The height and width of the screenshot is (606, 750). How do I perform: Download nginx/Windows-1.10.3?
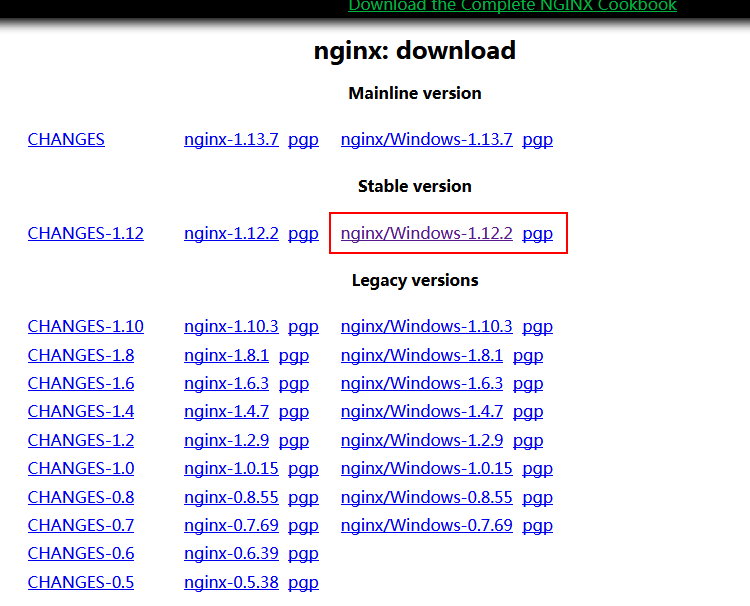[427, 326]
